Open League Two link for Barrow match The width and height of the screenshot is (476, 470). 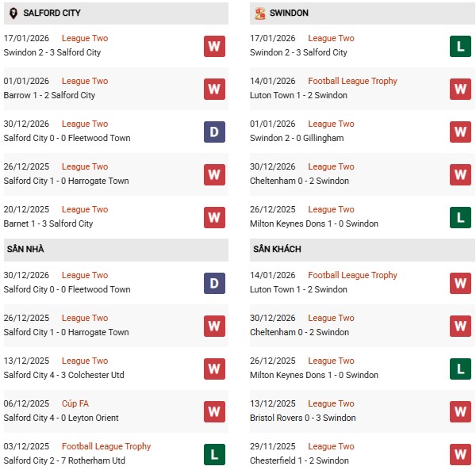click(x=85, y=81)
